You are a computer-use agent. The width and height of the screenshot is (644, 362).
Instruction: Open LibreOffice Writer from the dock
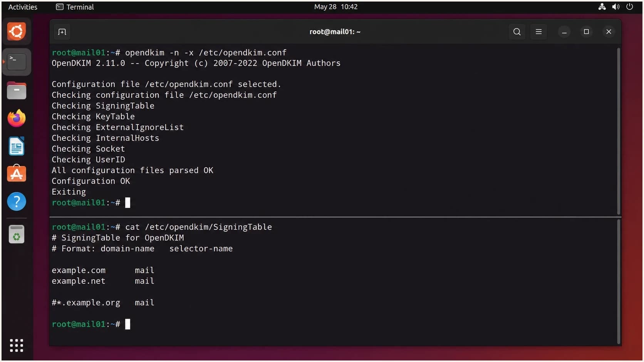coord(17,146)
